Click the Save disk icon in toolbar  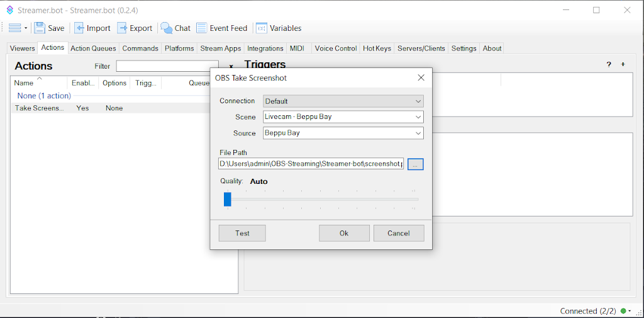[x=40, y=28]
